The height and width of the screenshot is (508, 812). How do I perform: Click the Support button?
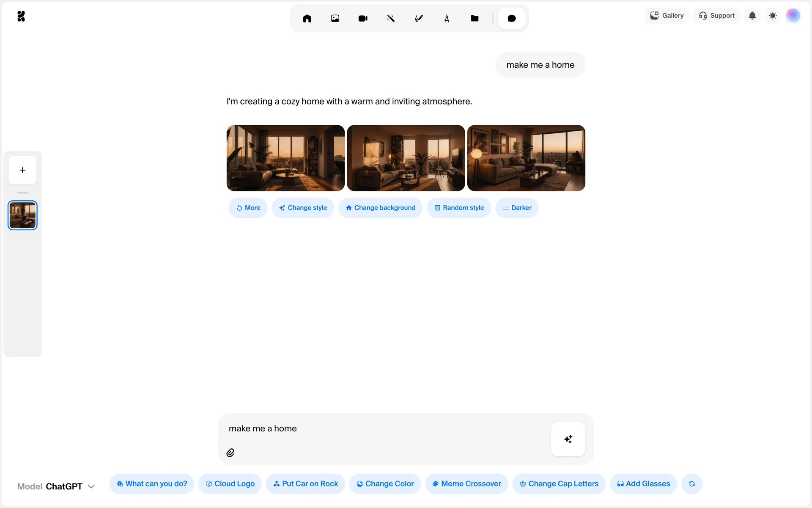pyautogui.click(x=716, y=16)
